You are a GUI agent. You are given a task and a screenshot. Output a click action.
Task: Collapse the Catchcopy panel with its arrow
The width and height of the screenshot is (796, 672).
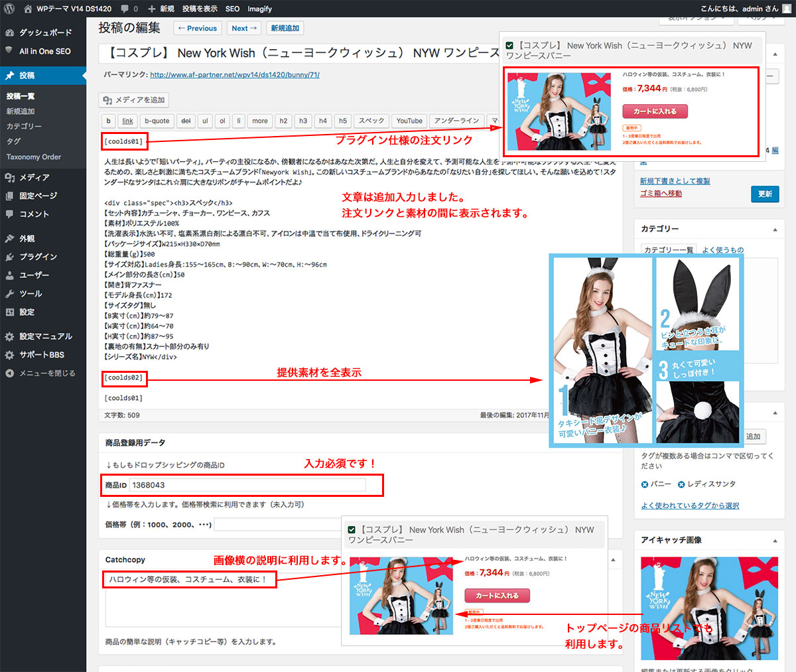[612, 560]
